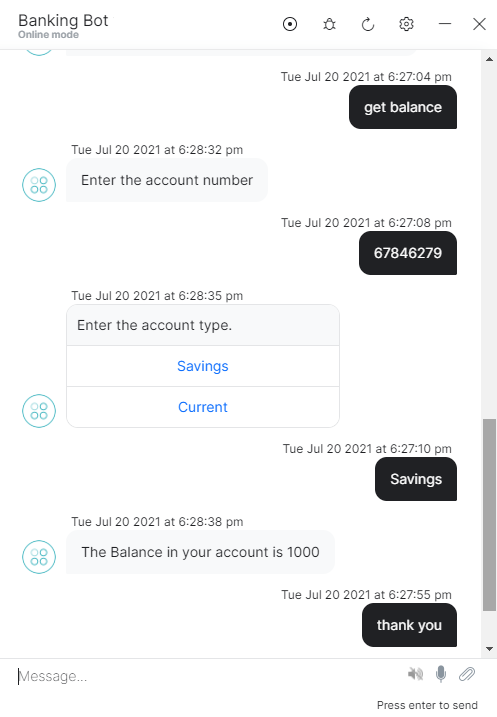The width and height of the screenshot is (497, 717).
Task: Open chat settings gear icon
Action: click(406, 24)
